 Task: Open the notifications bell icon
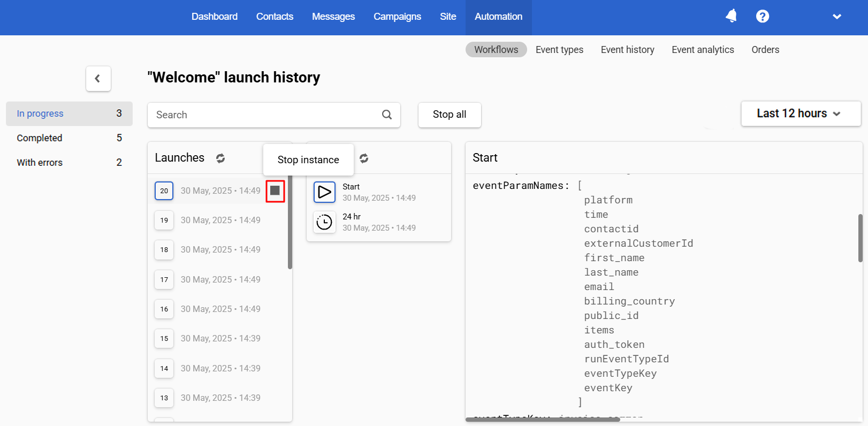[731, 16]
